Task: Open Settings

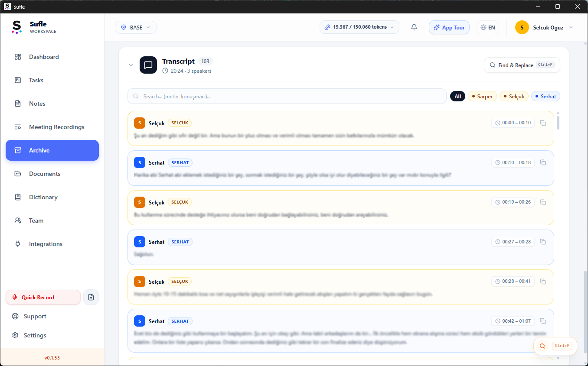Action: (x=52, y=336)
